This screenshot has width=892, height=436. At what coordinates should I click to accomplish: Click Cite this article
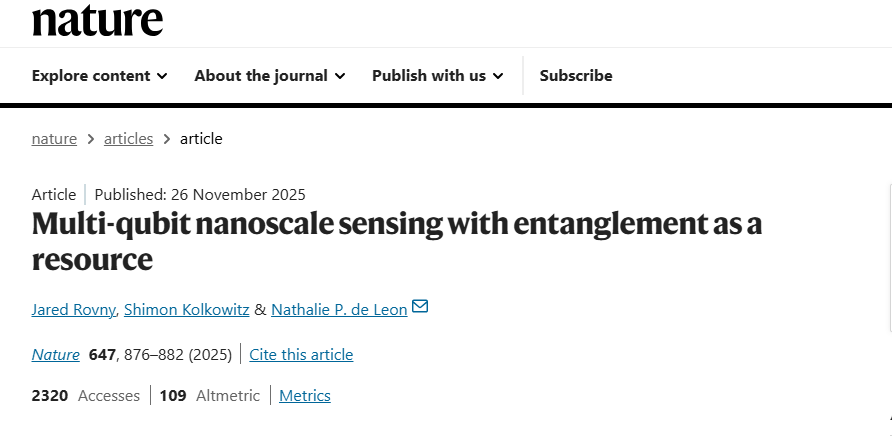click(x=301, y=354)
